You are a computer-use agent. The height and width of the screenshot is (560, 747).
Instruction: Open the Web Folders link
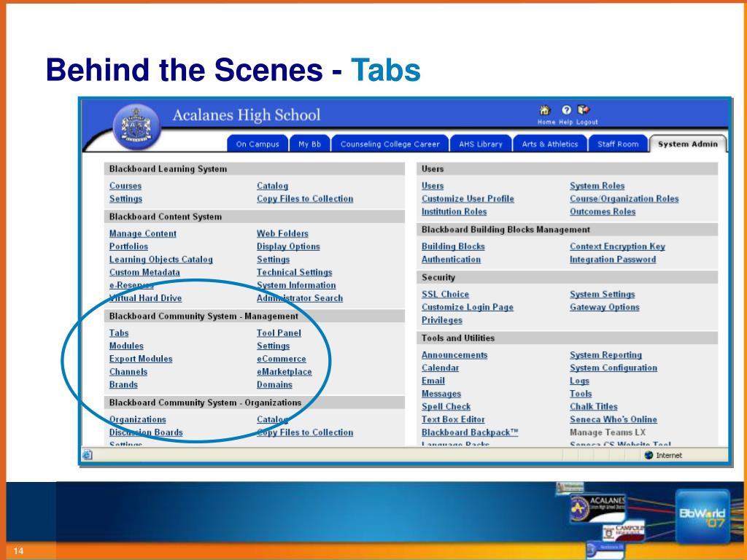pos(282,233)
